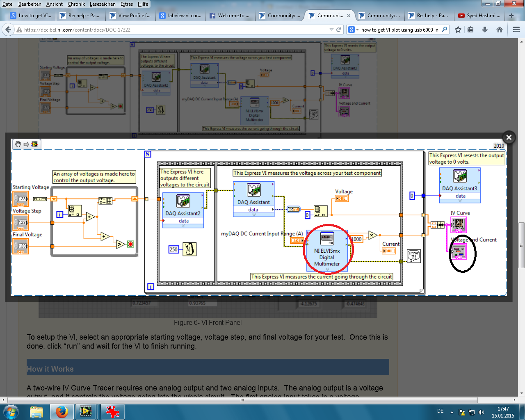Click the red stop terminal in while loop
Image resolution: width=525 pixels, height=420 pixels.
(x=130, y=244)
